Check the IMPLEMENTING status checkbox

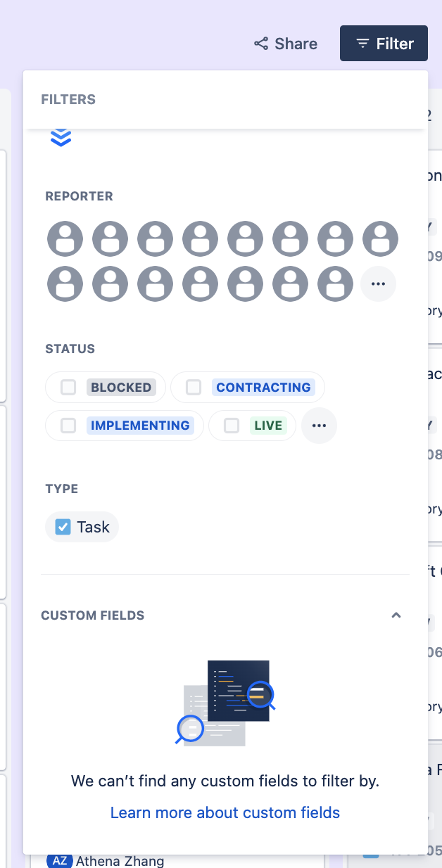point(68,425)
